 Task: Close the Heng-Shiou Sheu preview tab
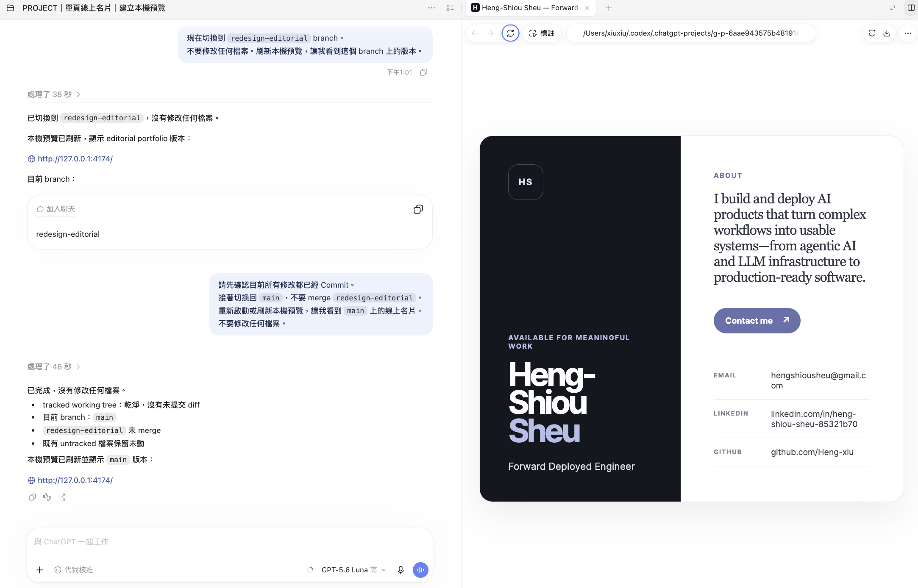tap(587, 8)
